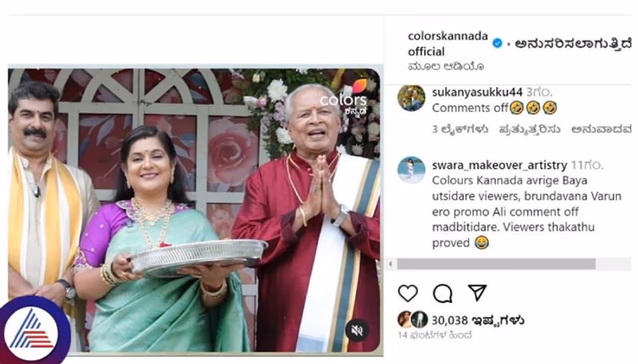Open swara_makeover_artistry username link
This screenshot has height=364, width=638.
coord(499,165)
